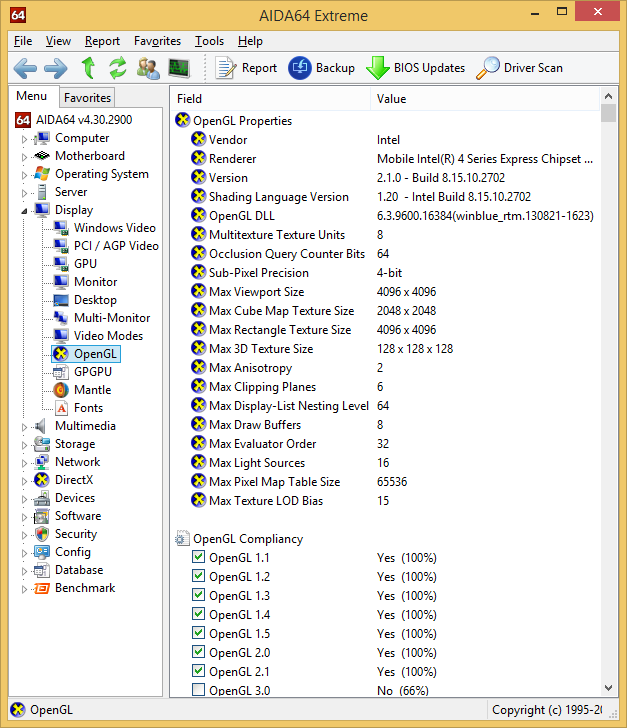
Task: Click the green up arrow icon
Action: tap(88, 68)
